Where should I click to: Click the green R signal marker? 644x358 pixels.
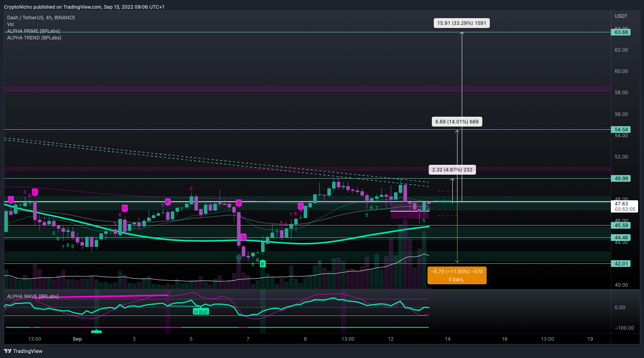coord(263,264)
